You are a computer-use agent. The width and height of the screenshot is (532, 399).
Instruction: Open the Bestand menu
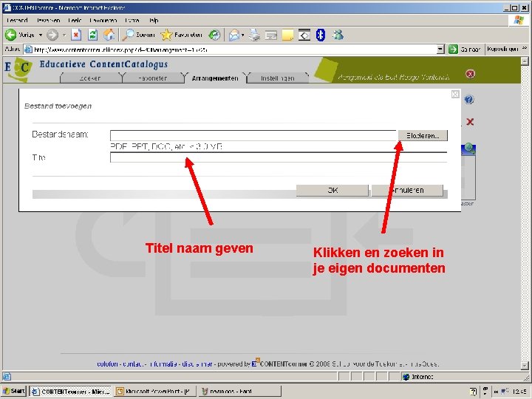coord(17,21)
